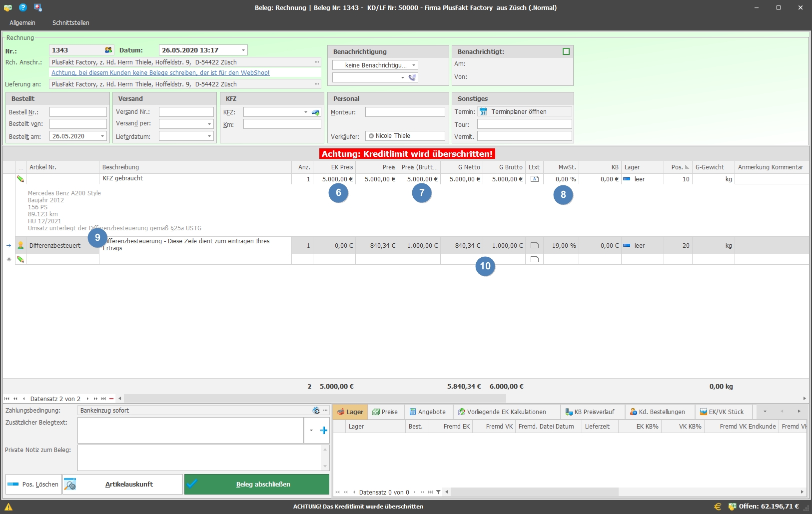Open dropdown arrow beside Zusätzlicher Belegtext
Image resolution: width=812 pixels, height=514 pixels.
click(311, 430)
